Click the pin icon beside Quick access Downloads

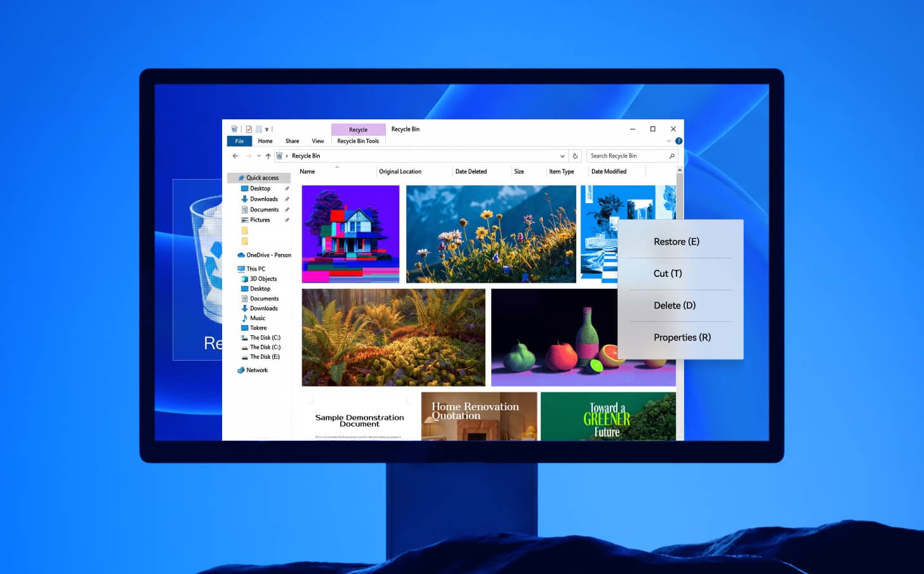[287, 199]
